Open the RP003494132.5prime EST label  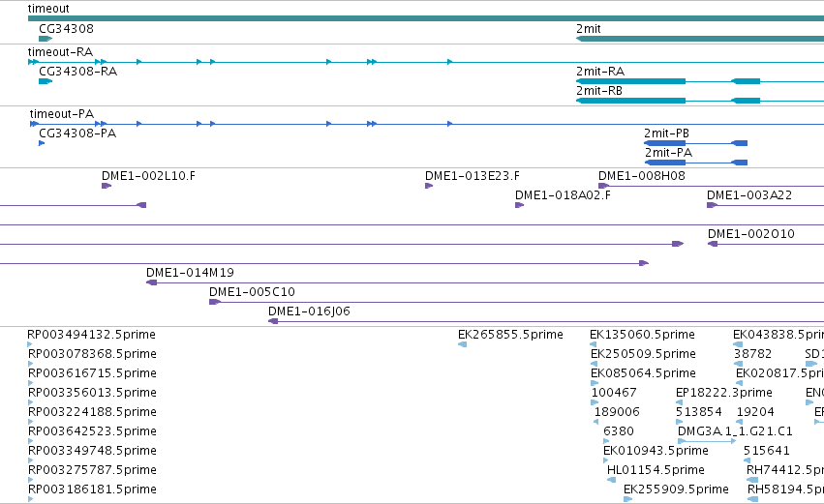[x=91, y=335]
